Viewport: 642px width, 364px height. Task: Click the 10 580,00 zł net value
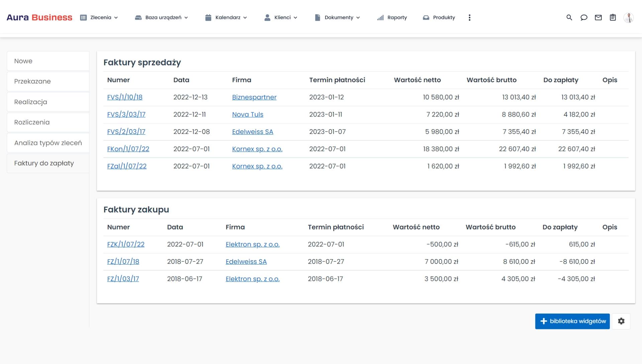coord(441,97)
